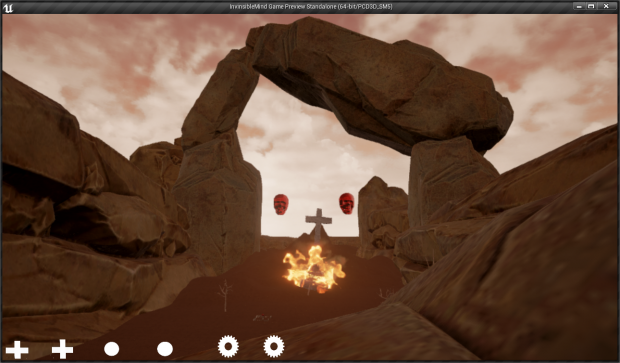Select the second plus icon in HUD
Image resolution: width=620 pixels, height=363 pixels.
[x=62, y=349]
